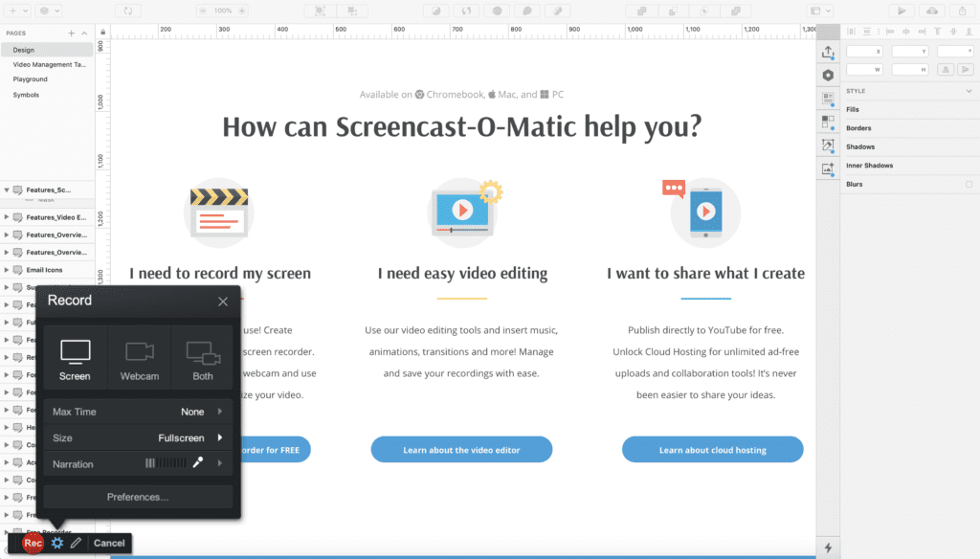The width and height of the screenshot is (980, 559).
Task: Align layers to left edge
Action: (890, 32)
